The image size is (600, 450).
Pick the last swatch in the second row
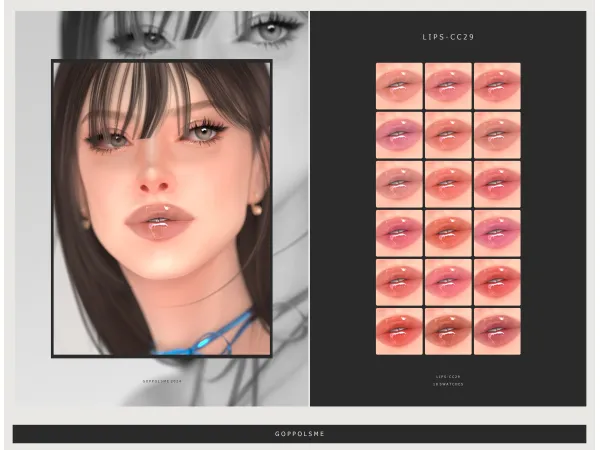click(497, 135)
